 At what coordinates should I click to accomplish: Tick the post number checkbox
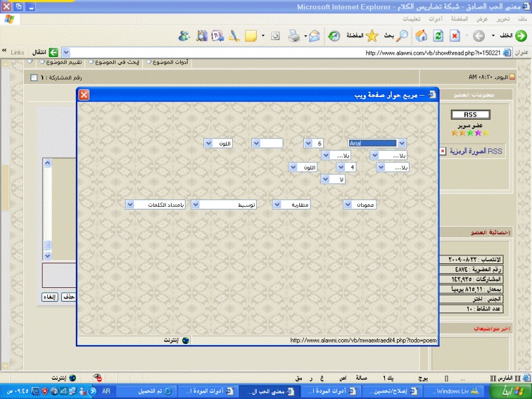pyautogui.click(x=35, y=78)
